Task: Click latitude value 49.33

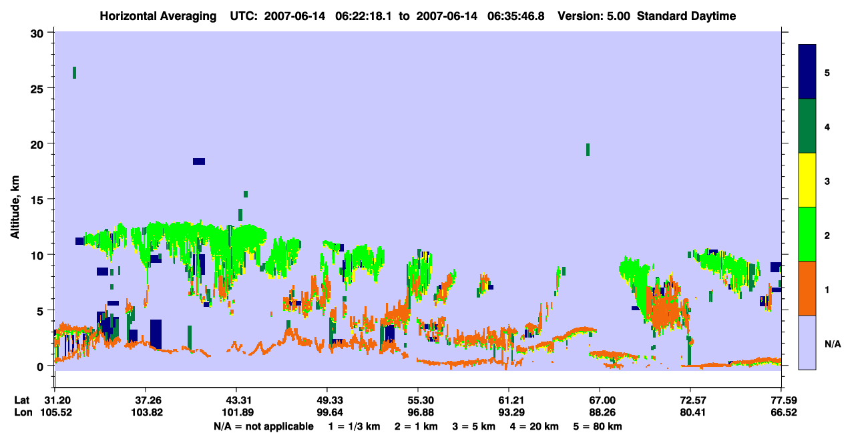Action: (327, 400)
